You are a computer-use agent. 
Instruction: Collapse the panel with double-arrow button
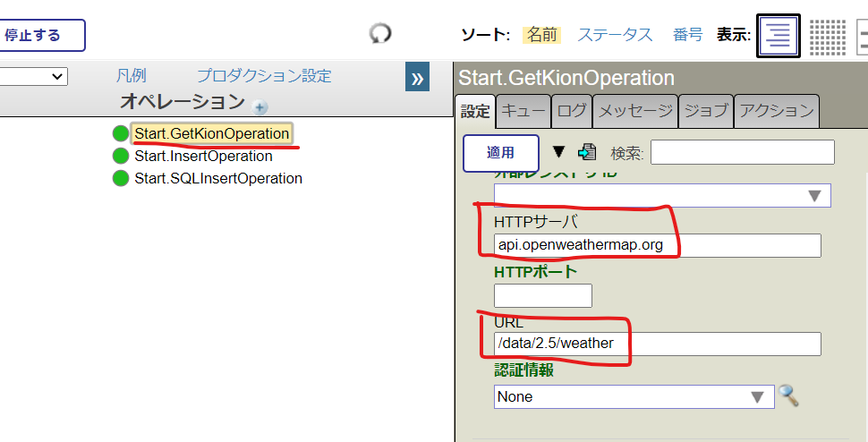coord(417,78)
